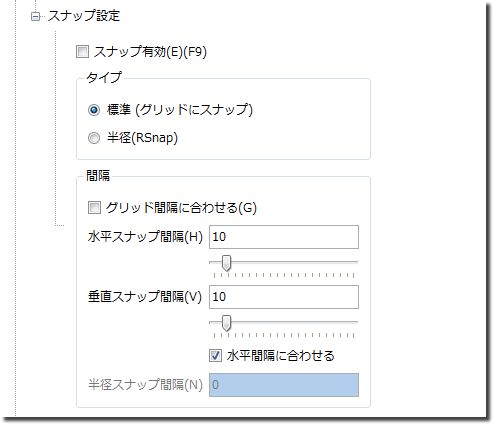
Task: Click the 垂直スナップ間隔(V) input field
Action: 284,297
